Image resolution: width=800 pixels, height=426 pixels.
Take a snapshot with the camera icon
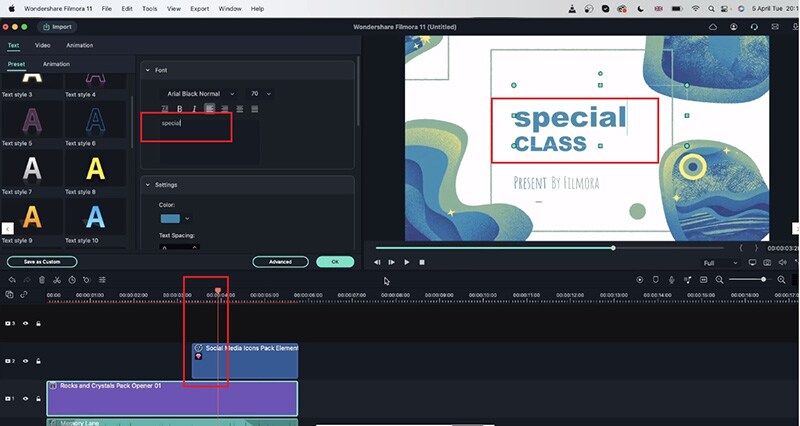point(767,262)
